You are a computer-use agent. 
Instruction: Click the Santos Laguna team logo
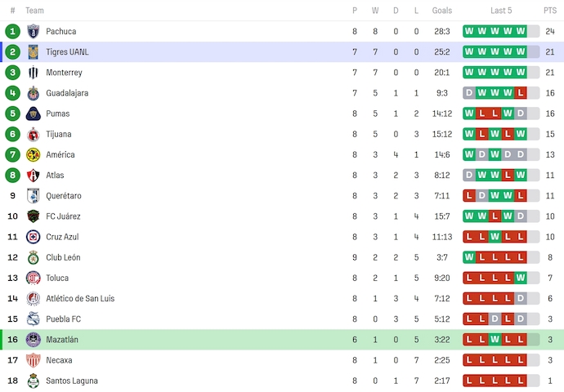pyautogui.click(x=34, y=381)
